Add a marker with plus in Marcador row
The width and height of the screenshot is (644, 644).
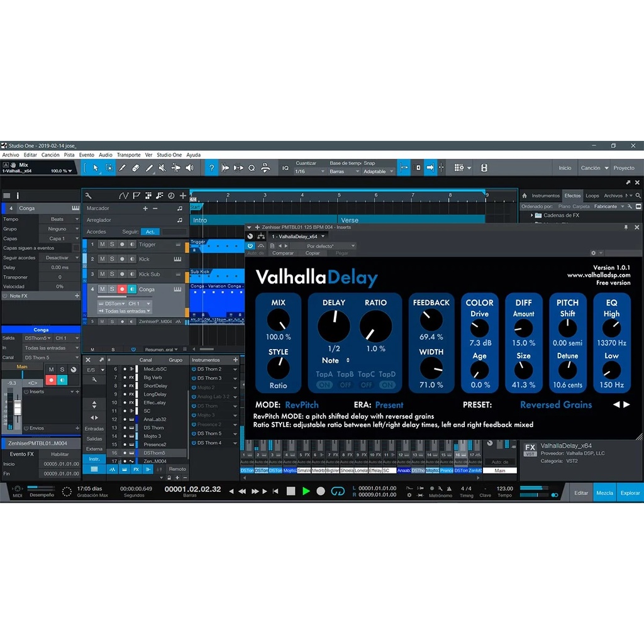coord(145,208)
